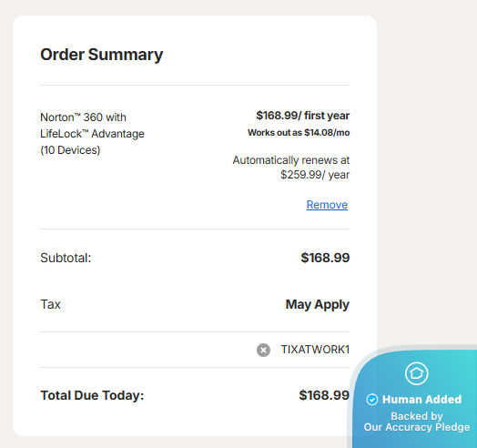The height and width of the screenshot is (448, 477).
Task: Click the Works out as $14.08/mo note
Action: pyautogui.click(x=299, y=133)
